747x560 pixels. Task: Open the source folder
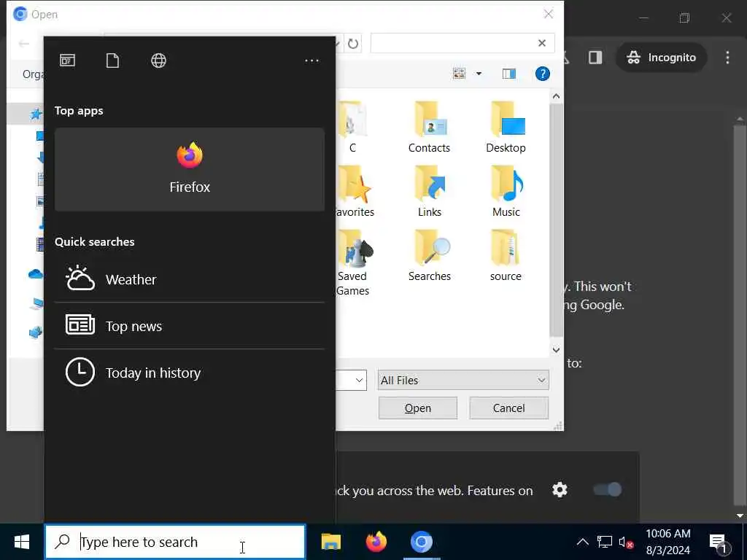(506, 256)
